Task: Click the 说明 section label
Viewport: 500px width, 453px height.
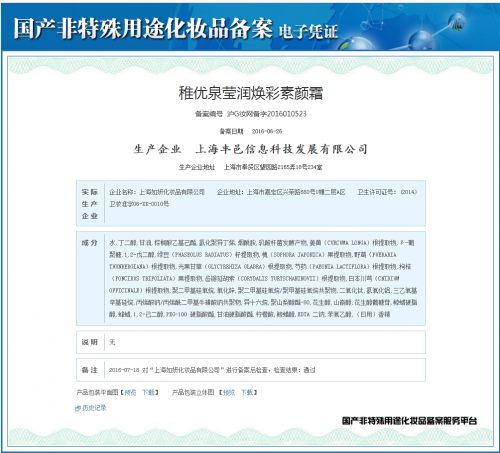Action: (90, 342)
